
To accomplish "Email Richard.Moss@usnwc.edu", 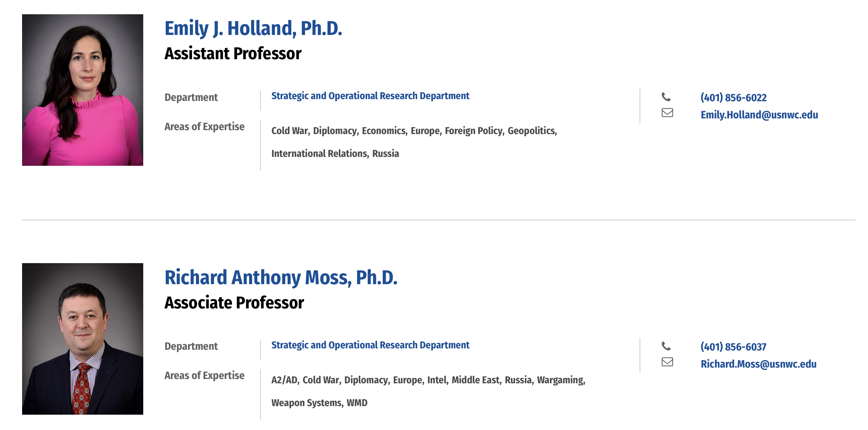I will coord(759,364).
